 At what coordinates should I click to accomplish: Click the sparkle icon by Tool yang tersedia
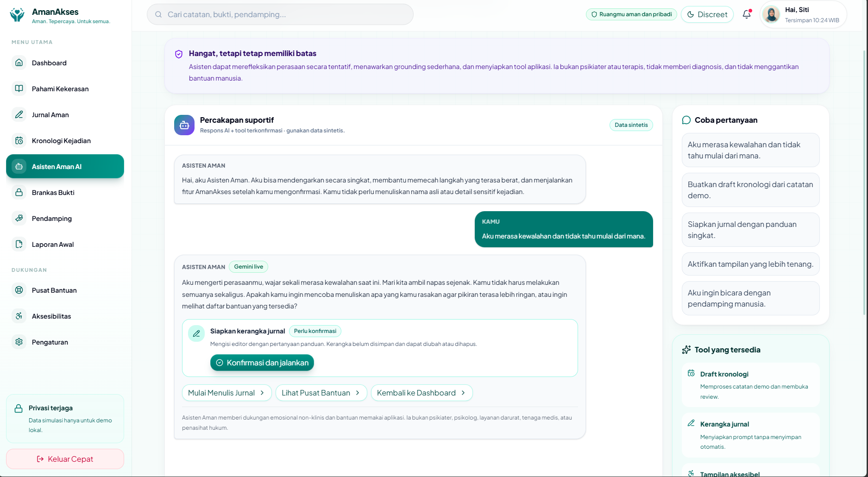(686, 350)
